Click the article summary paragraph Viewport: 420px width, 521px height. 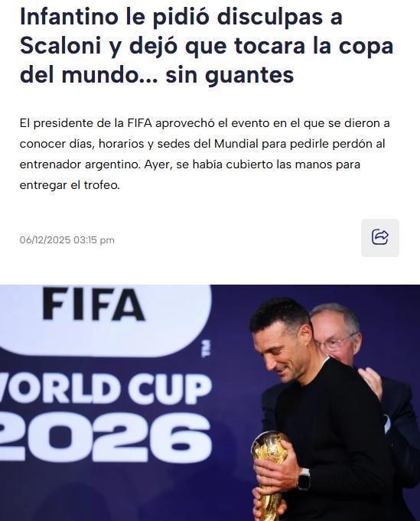click(205, 155)
